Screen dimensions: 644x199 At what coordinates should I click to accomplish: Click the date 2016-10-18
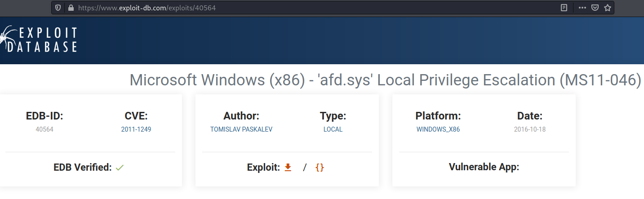tap(530, 129)
